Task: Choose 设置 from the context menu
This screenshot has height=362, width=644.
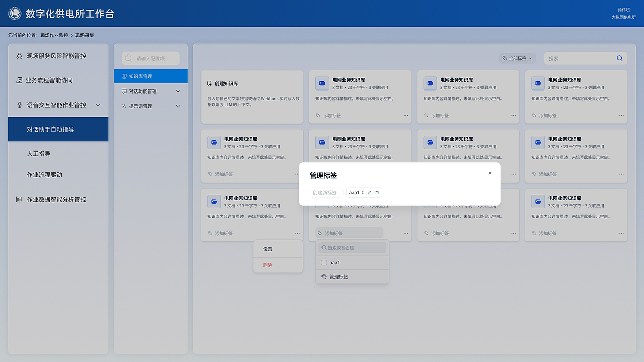Action: (x=278, y=249)
